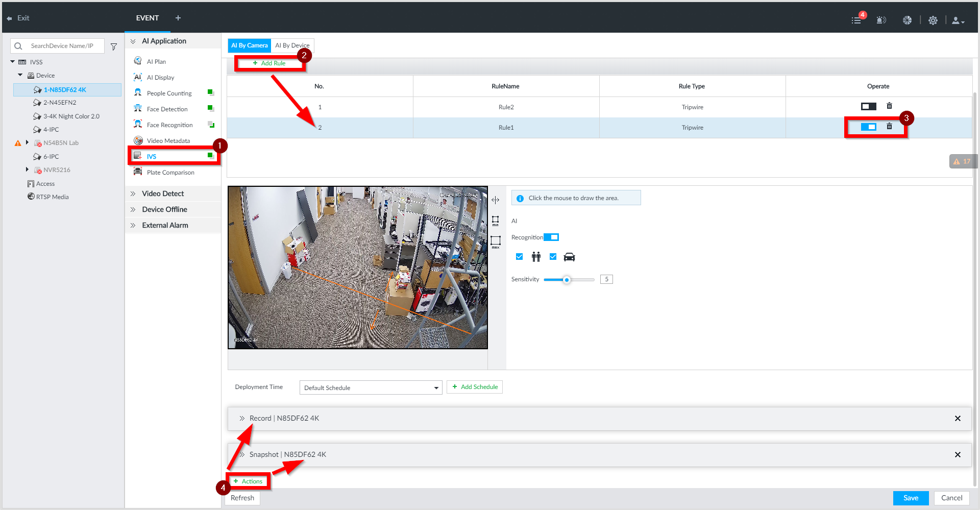Screen dimensions: 980x510
Task: Switch to AI By Camera tab
Action: 249,45
